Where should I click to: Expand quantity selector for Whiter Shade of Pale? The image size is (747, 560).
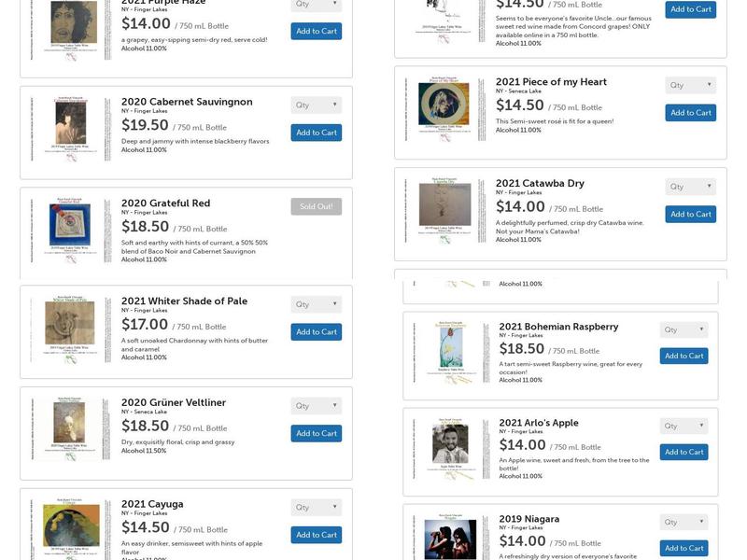coord(316,304)
